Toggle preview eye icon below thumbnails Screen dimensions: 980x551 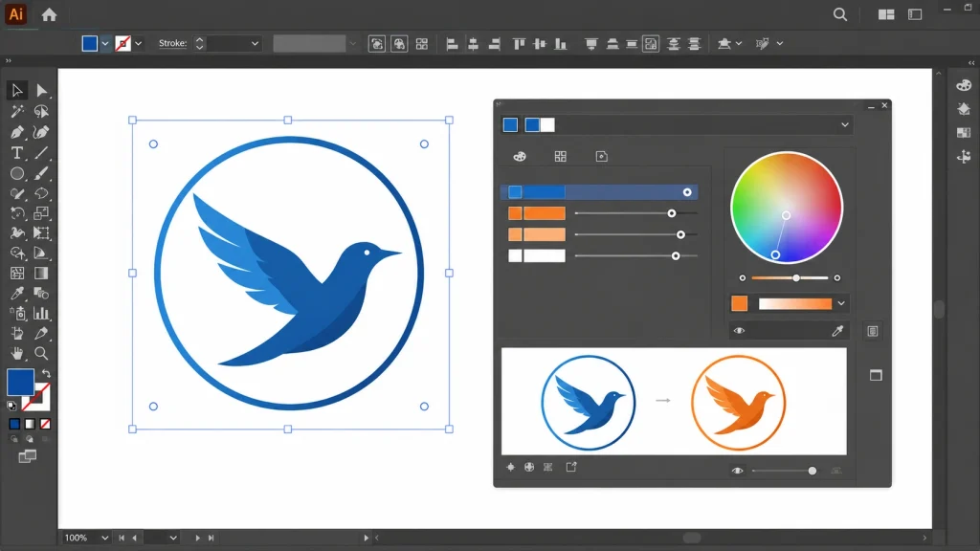[738, 471]
